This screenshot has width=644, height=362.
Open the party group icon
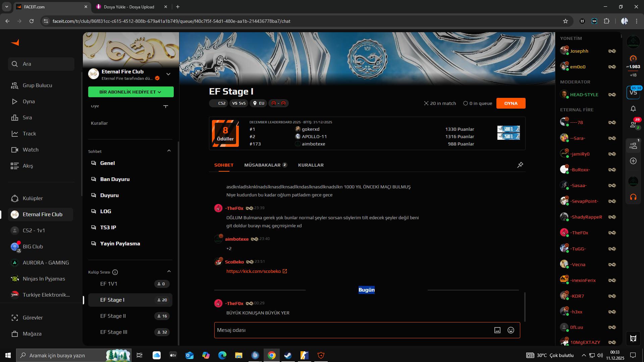click(x=633, y=146)
